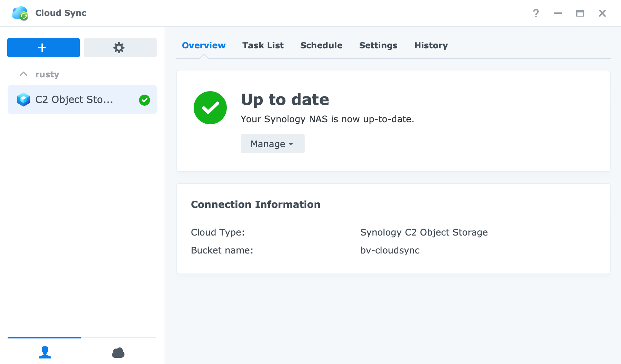The width and height of the screenshot is (621, 364).
Task: Click the Connection Information heading
Action: 256,204
